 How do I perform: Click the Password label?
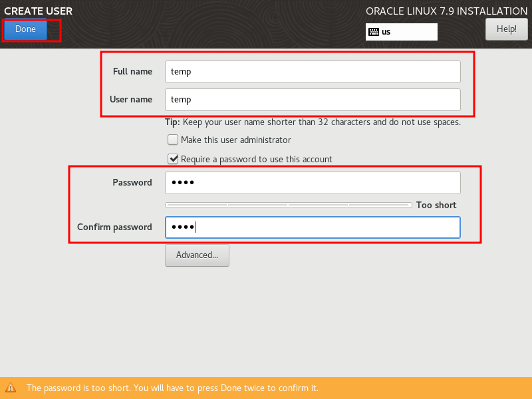pyautogui.click(x=132, y=182)
